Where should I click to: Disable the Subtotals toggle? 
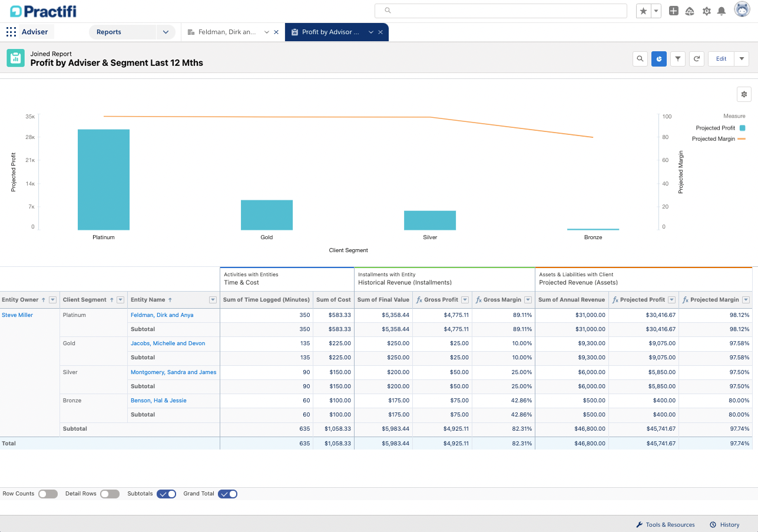pos(166,494)
